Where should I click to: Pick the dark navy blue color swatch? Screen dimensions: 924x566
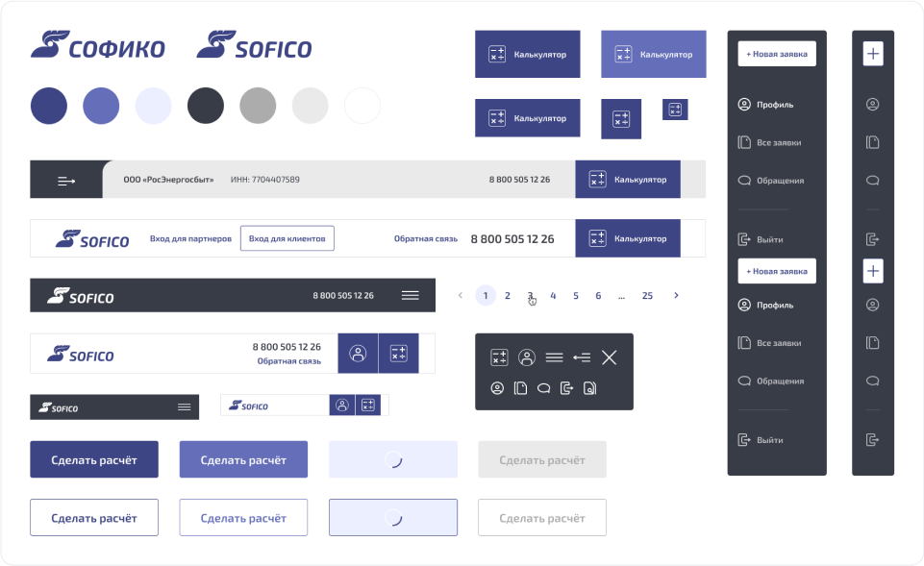[x=49, y=106]
